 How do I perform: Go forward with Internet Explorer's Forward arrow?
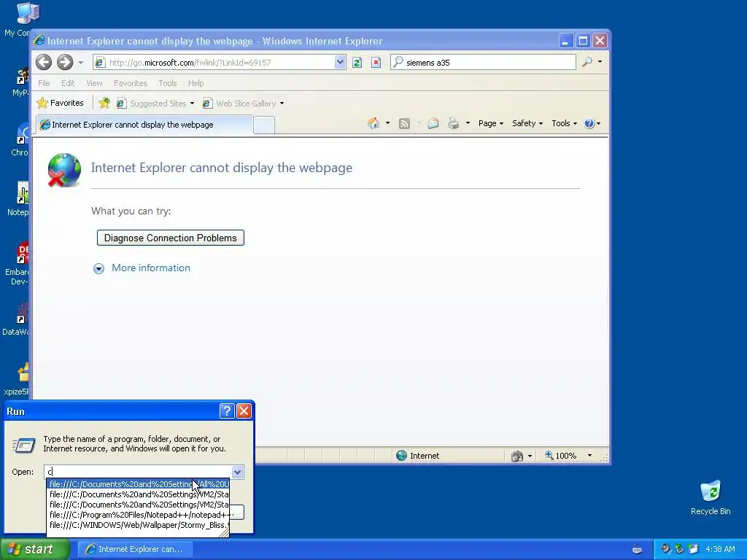coord(65,62)
